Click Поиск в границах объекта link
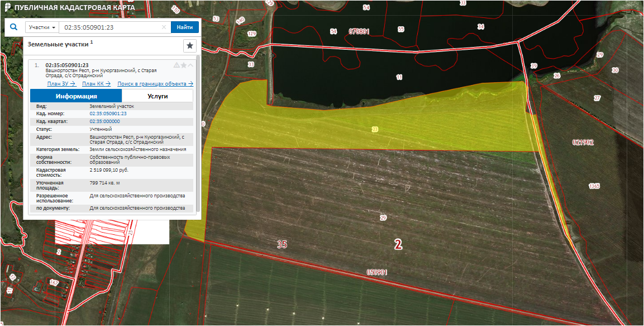 [x=155, y=84]
